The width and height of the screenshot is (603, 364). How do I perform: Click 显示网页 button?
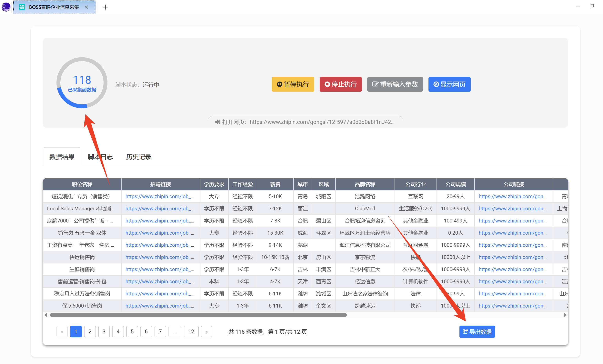point(449,84)
